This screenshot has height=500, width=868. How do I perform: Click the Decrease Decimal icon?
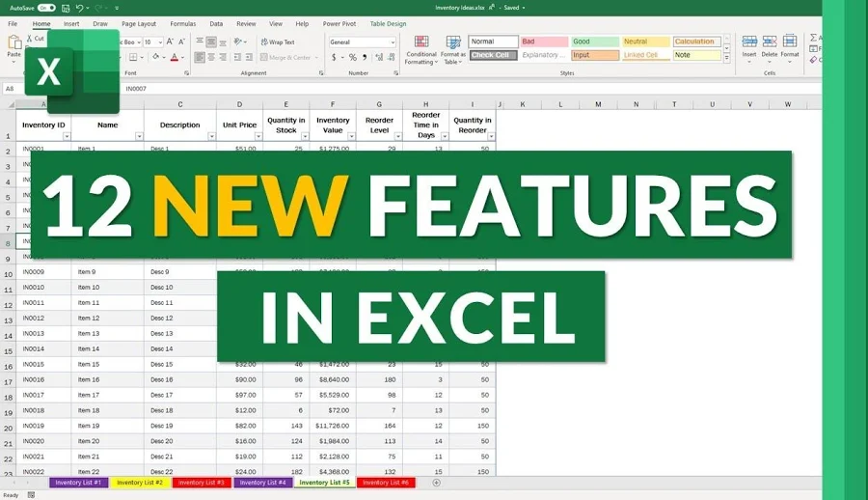[392, 57]
